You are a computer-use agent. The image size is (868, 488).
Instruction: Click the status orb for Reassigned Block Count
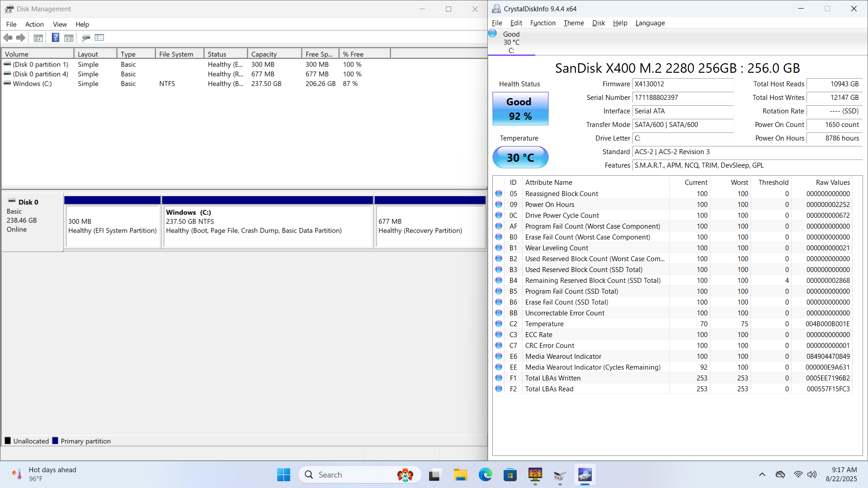coord(499,193)
